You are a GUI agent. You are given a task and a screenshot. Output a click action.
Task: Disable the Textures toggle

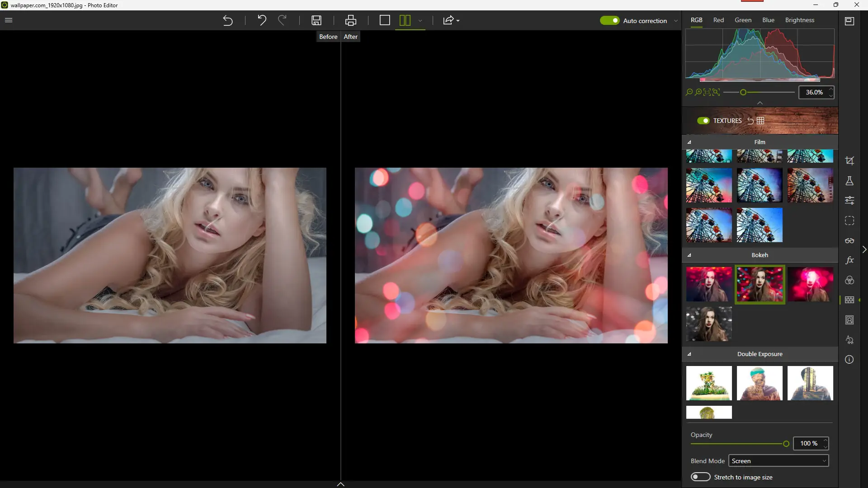[703, 121]
